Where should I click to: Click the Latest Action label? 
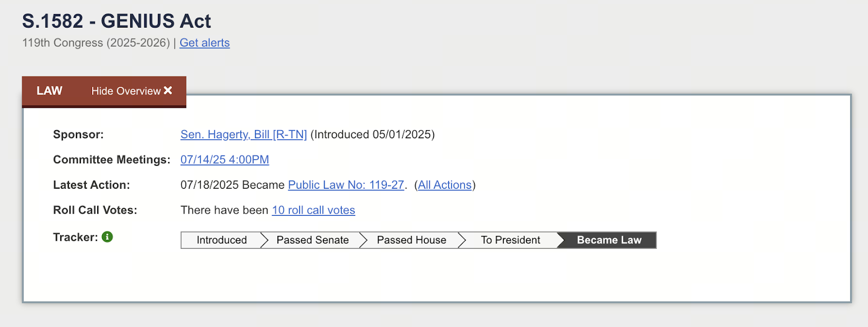click(x=91, y=185)
